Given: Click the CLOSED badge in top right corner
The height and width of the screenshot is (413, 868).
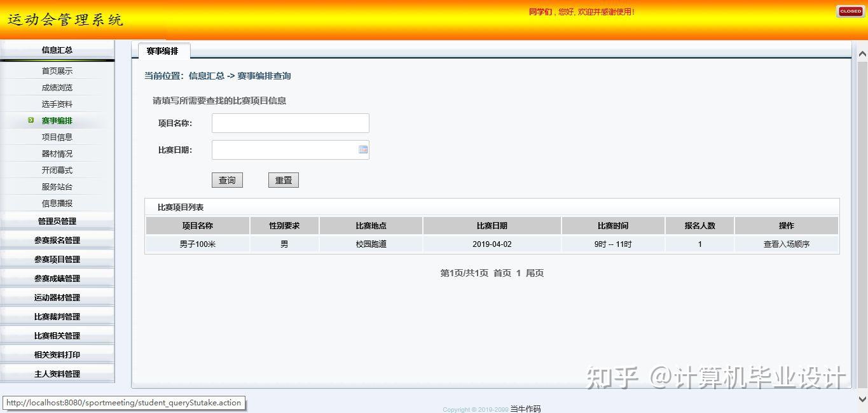Looking at the screenshot, I should tap(850, 11).
